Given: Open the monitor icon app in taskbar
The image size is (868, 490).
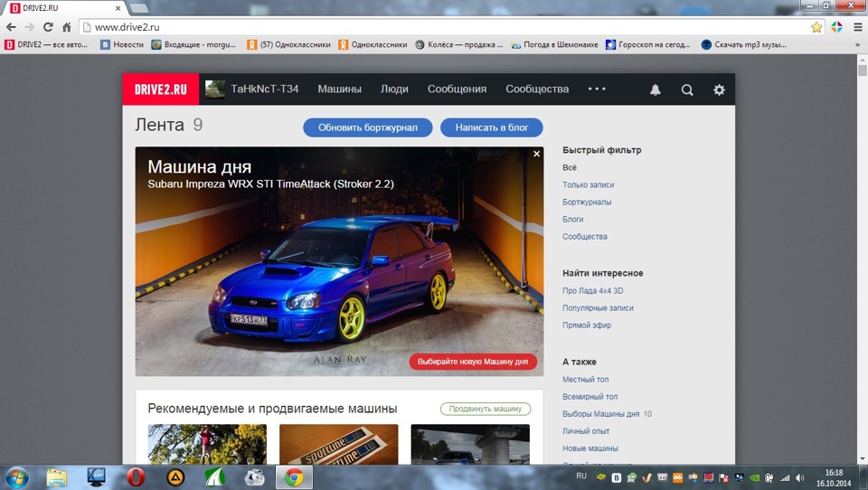Looking at the screenshot, I should (x=97, y=477).
